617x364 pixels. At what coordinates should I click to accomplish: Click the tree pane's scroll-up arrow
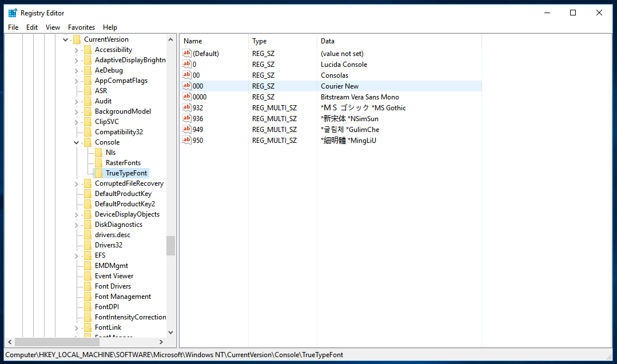pos(170,39)
